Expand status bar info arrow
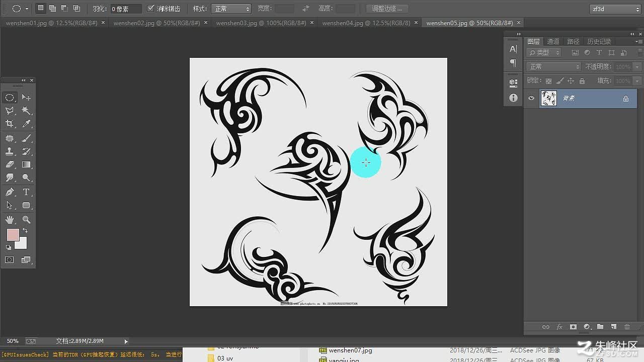The width and height of the screenshot is (644, 362). (x=126, y=341)
